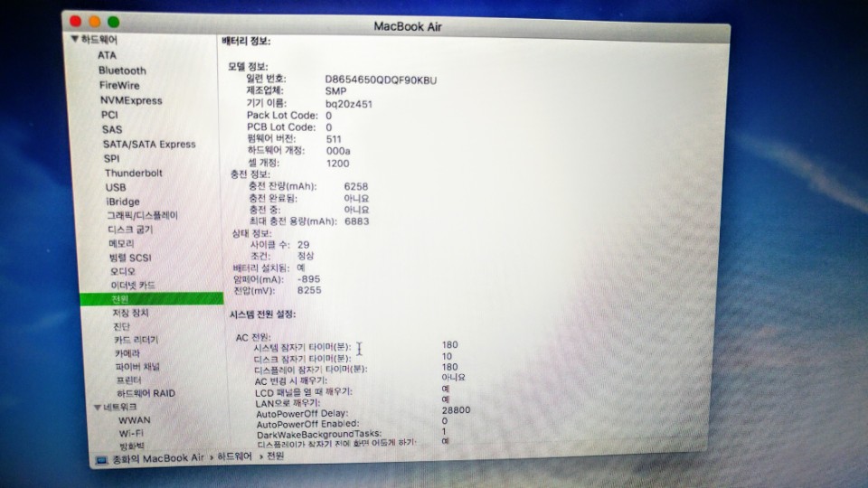Select Bluetooth in the sidebar
The width and height of the screenshot is (868, 488).
122,70
